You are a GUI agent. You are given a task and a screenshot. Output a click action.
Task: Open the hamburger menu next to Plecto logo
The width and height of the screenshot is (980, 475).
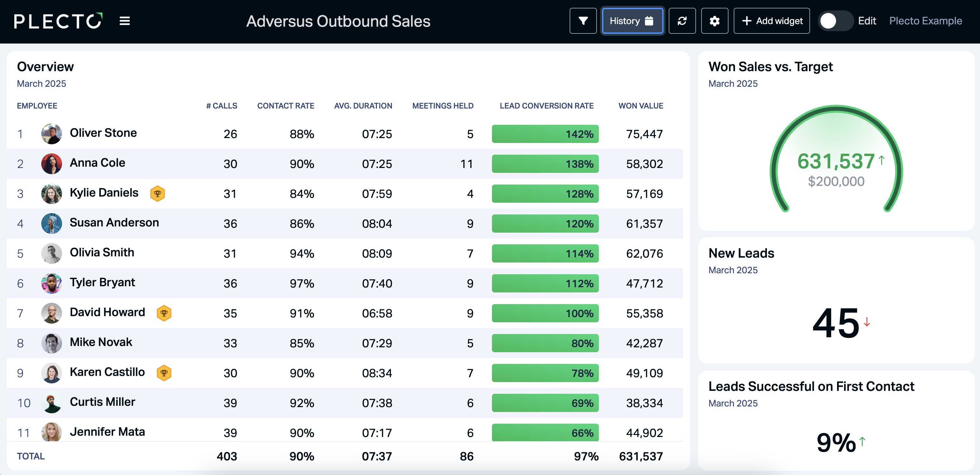(x=124, y=21)
